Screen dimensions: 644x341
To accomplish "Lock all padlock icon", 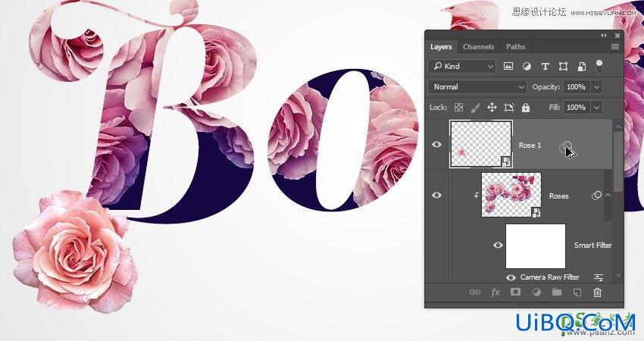I will click(525, 108).
